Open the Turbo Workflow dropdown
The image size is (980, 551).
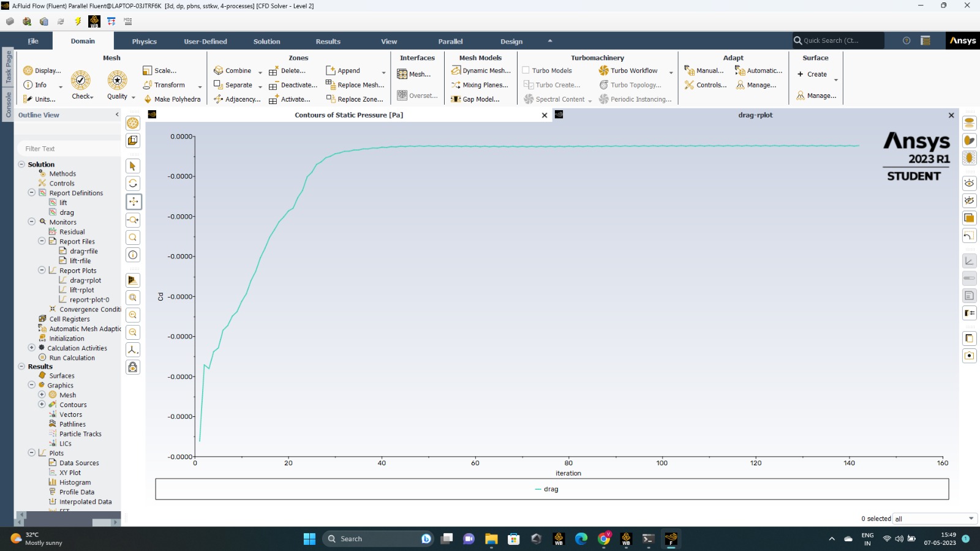[x=636, y=70]
